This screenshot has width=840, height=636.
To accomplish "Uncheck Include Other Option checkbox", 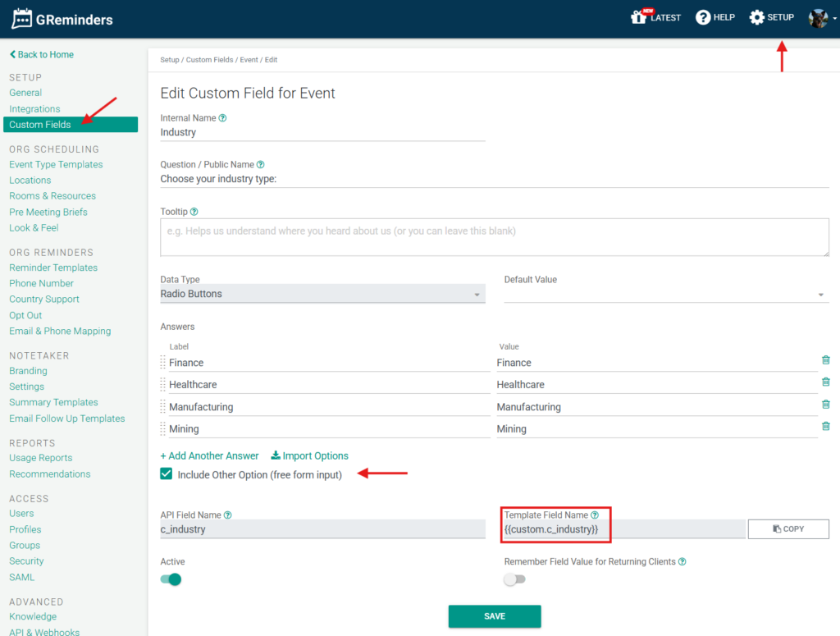I will click(x=167, y=474).
